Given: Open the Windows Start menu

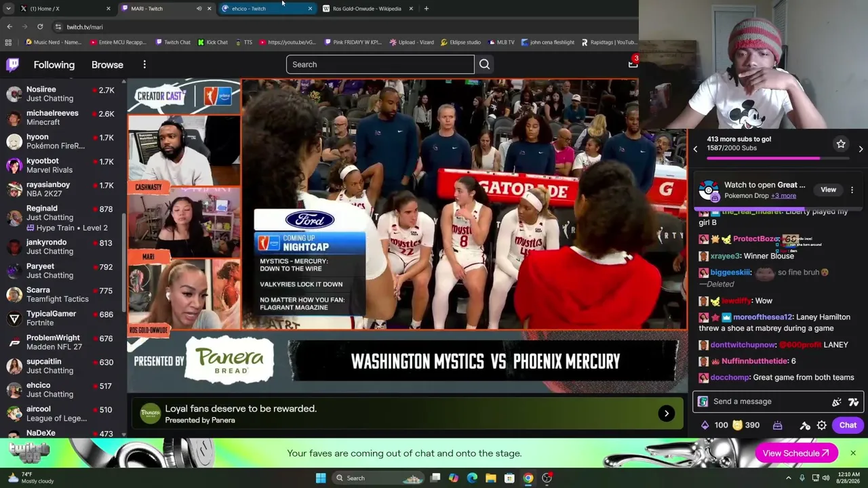Looking at the screenshot, I should [321, 478].
